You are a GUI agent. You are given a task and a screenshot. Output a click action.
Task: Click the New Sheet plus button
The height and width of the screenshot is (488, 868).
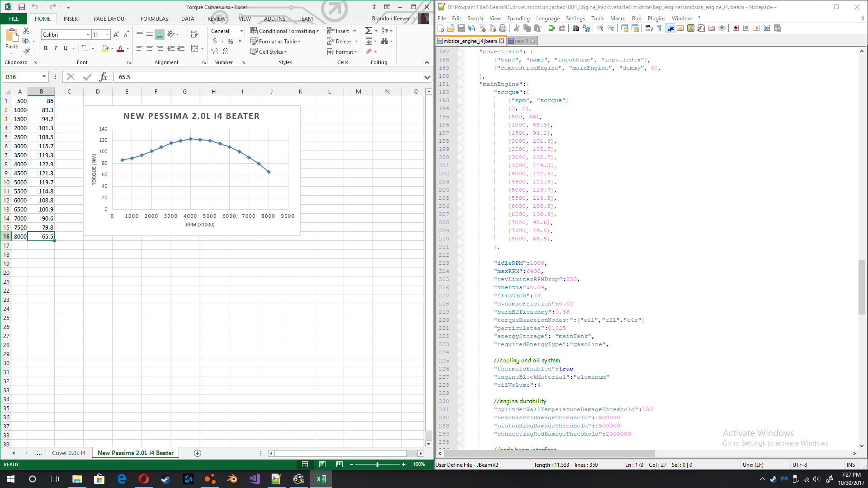pos(198,453)
